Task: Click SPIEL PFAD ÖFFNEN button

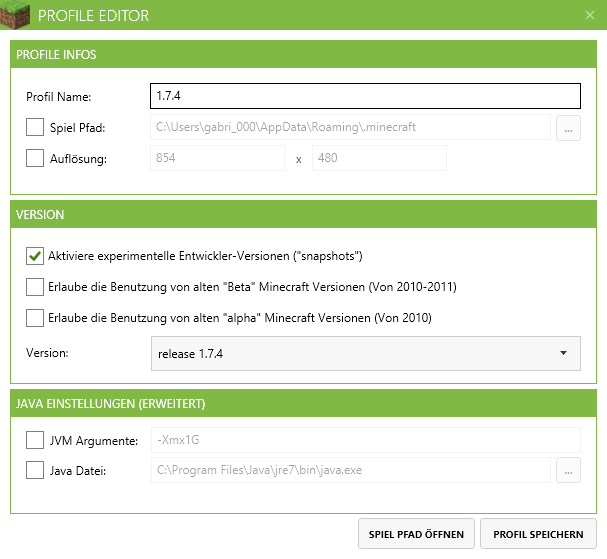Action: (416, 534)
